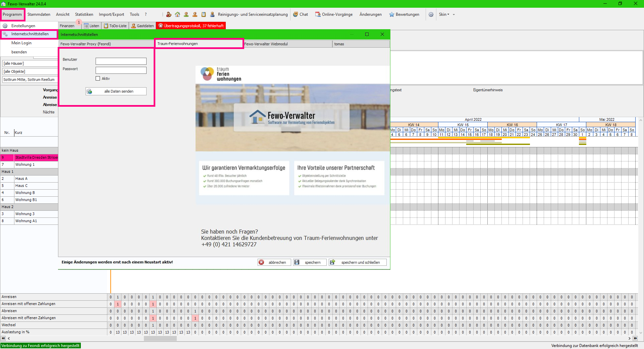Click Verbindung zu Feondi status message
The height and width of the screenshot is (349, 644).
coord(41,346)
